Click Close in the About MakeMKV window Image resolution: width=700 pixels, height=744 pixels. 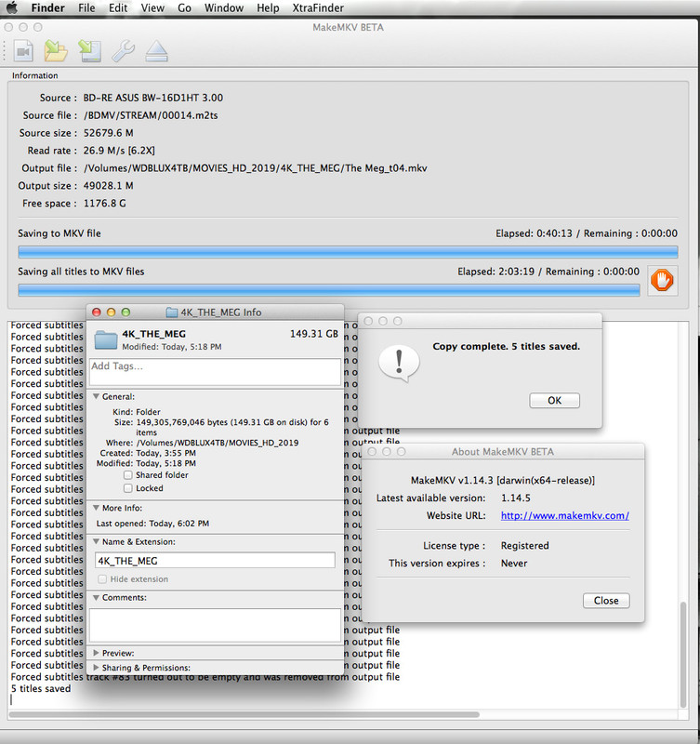606,600
